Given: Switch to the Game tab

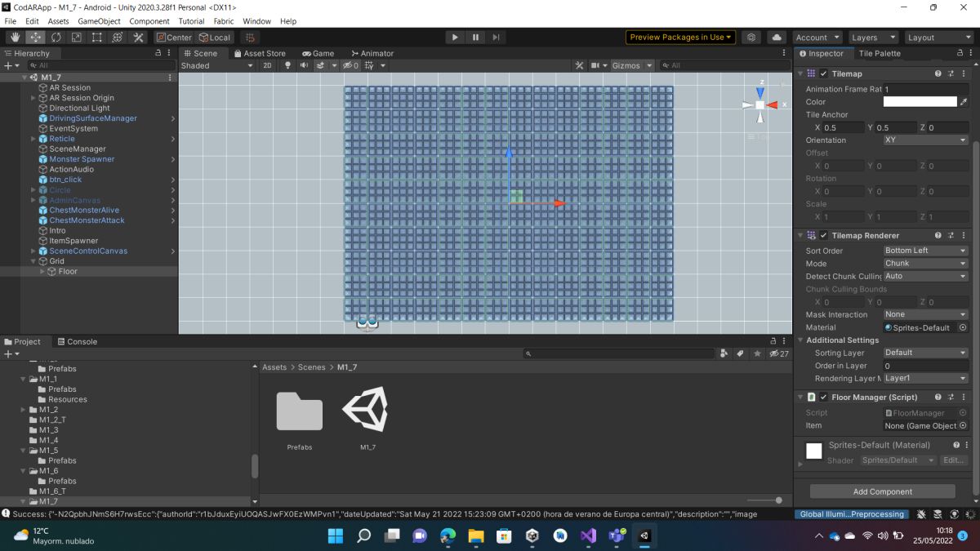Looking at the screenshot, I should tap(317, 53).
